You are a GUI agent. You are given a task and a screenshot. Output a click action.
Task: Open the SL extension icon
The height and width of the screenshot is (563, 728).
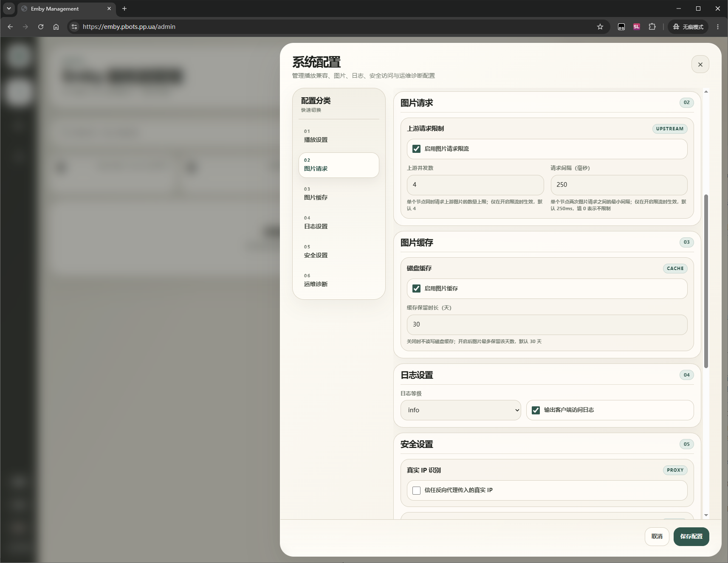(x=636, y=27)
